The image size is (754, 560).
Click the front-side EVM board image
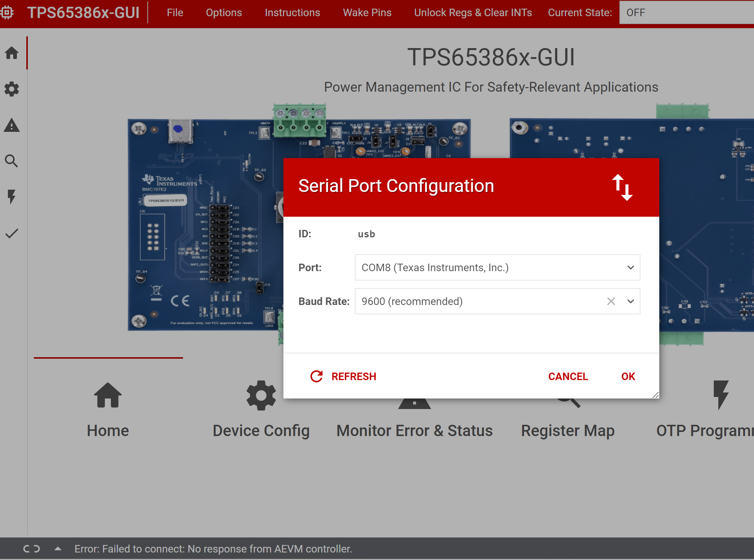click(x=205, y=225)
